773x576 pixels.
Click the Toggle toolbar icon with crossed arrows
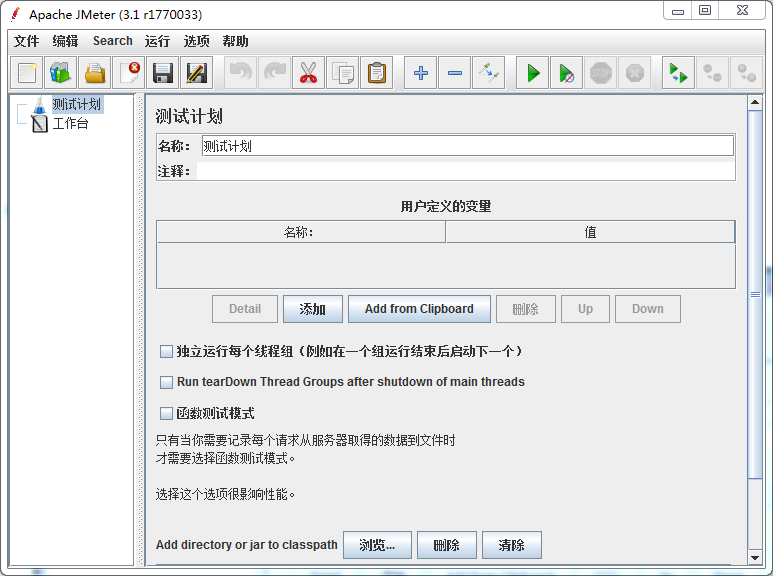[489, 73]
